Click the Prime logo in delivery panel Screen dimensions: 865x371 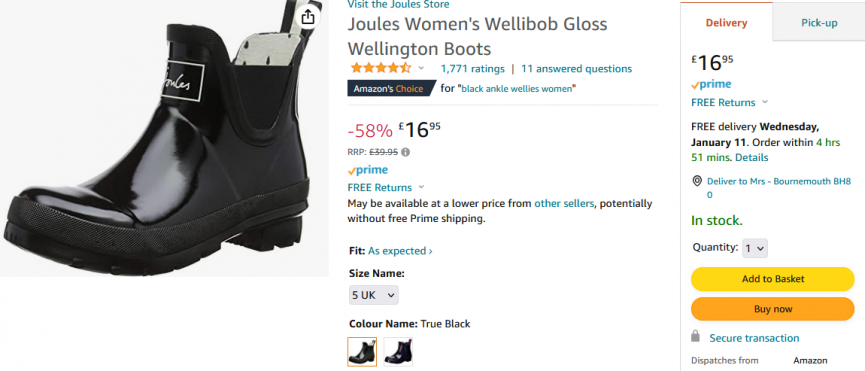711,84
